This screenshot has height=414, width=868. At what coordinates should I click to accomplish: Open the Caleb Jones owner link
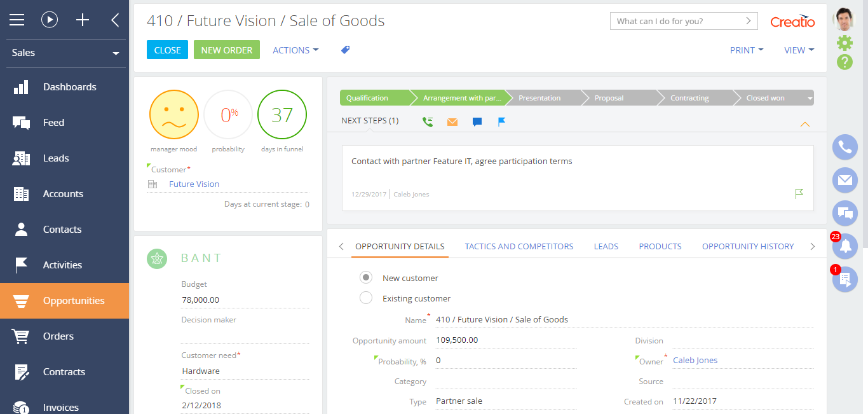[x=695, y=361]
